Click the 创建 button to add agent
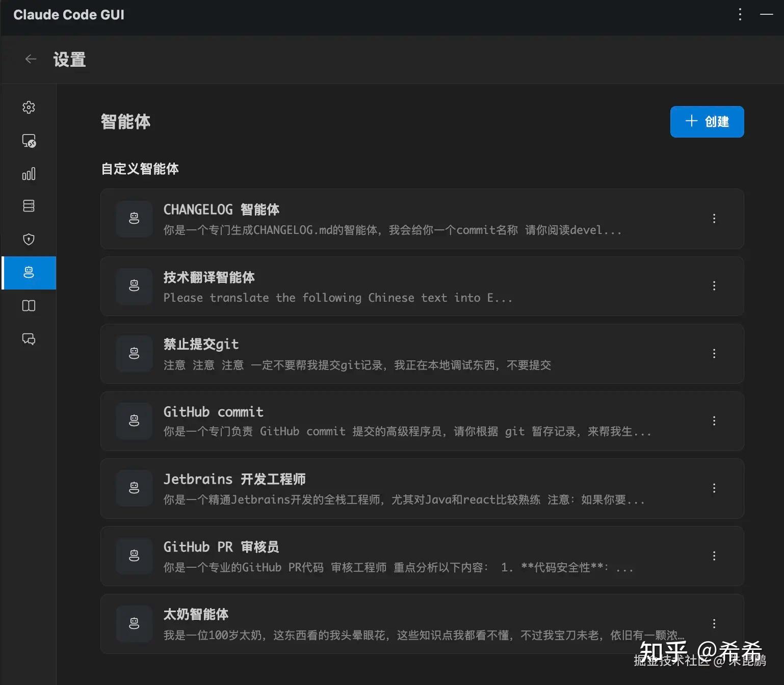The height and width of the screenshot is (685, 784). (x=707, y=122)
